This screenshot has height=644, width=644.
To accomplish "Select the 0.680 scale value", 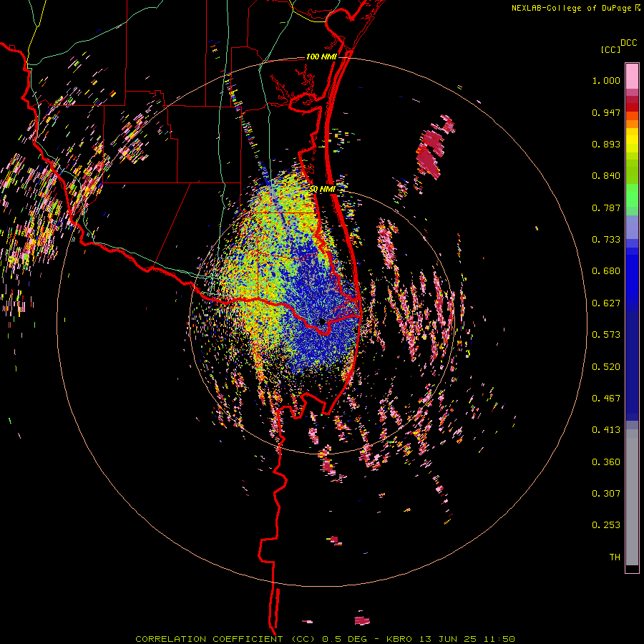I will coord(606,271).
